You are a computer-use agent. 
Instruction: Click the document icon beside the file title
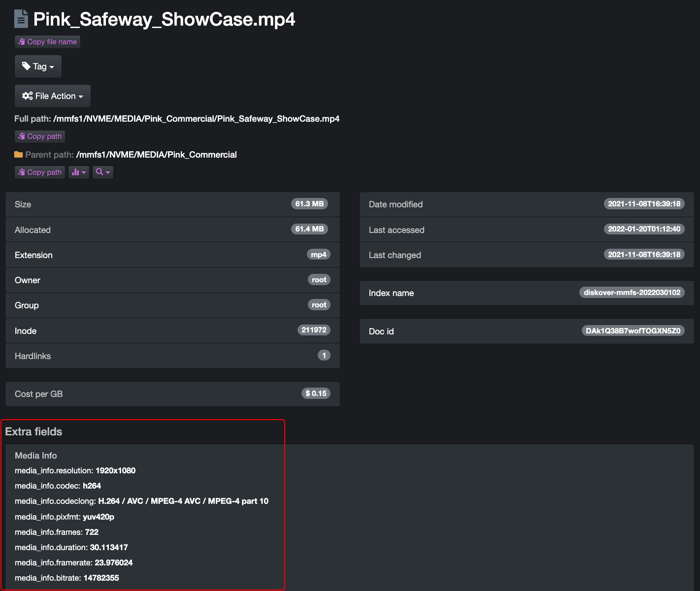click(x=21, y=19)
